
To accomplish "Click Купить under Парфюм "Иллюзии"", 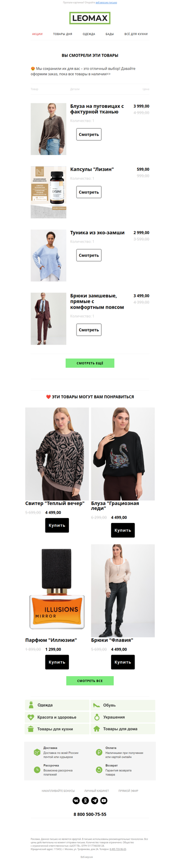I will [57, 662].
